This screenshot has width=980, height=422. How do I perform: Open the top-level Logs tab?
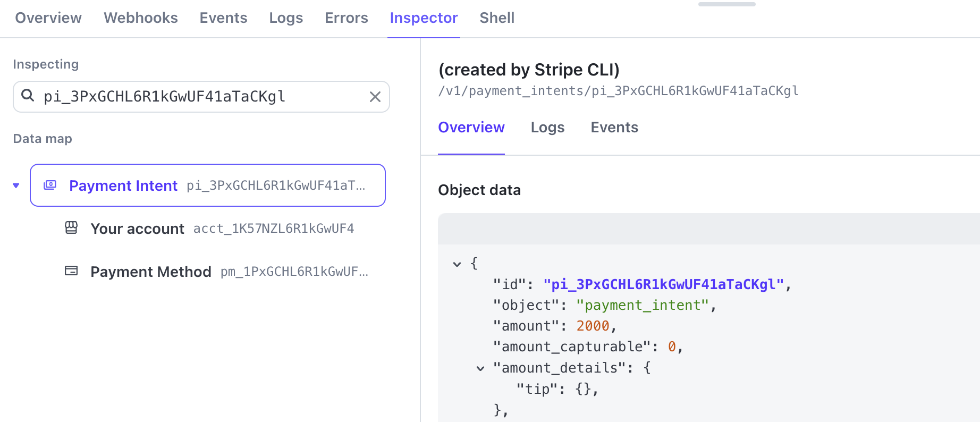(x=285, y=18)
